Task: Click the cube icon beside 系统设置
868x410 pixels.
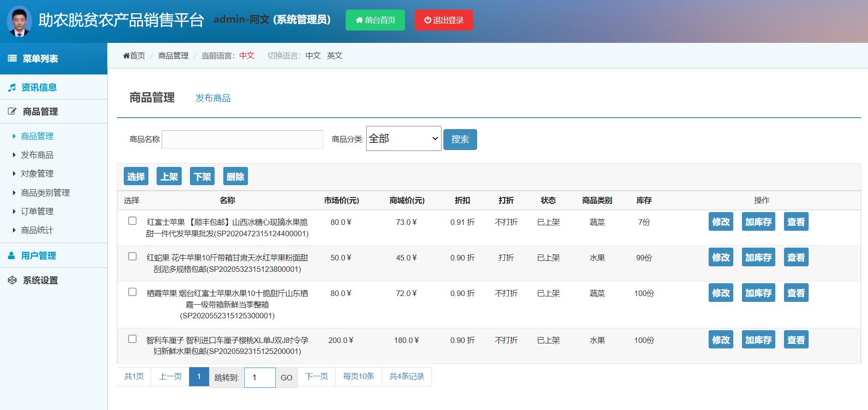Action: point(12,280)
